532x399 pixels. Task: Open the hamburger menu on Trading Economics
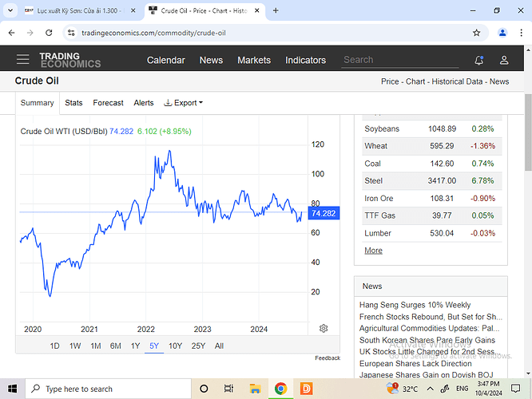(x=22, y=59)
